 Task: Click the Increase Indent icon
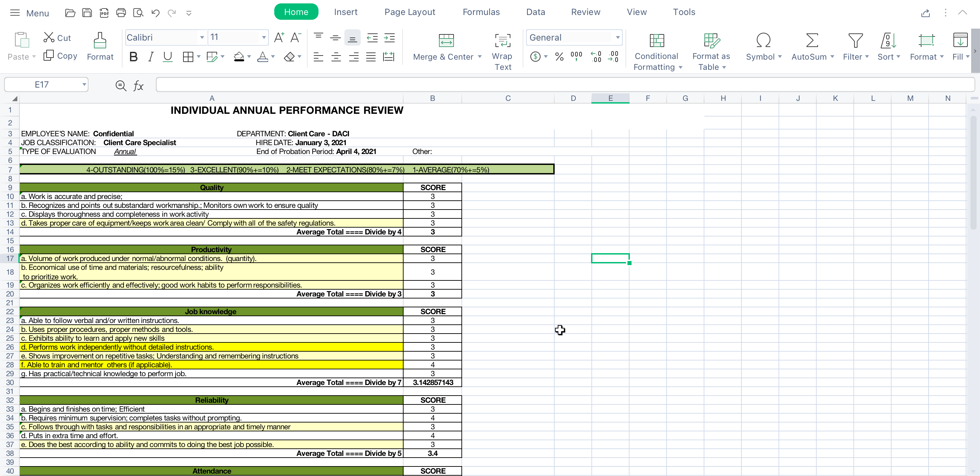[x=389, y=37]
